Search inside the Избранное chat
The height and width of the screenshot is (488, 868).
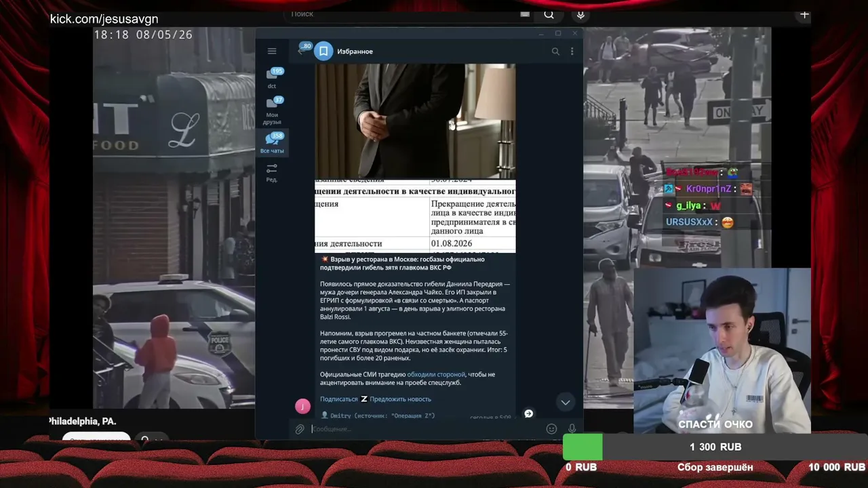pos(555,51)
